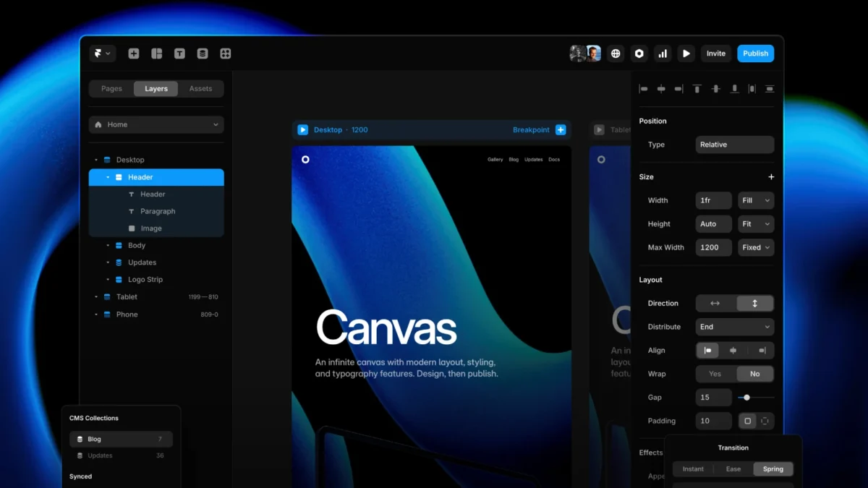
Task: Click the Publish button
Action: (755, 53)
